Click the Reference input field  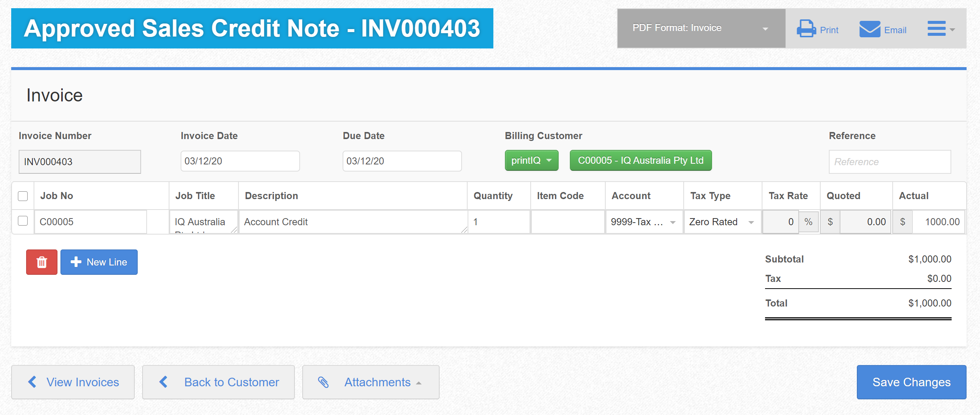tap(889, 162)
